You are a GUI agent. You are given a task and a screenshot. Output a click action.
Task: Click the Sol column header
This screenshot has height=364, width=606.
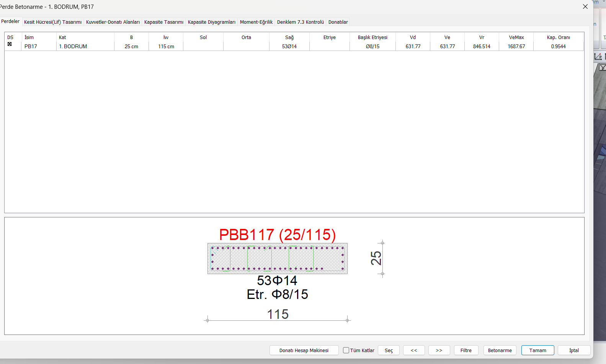(x=203, y=37)
